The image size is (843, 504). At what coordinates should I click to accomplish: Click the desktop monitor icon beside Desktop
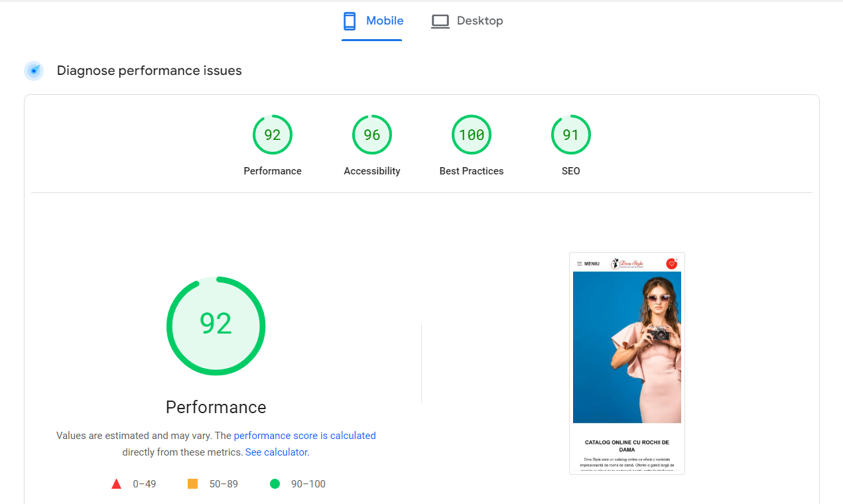[440, 21]
